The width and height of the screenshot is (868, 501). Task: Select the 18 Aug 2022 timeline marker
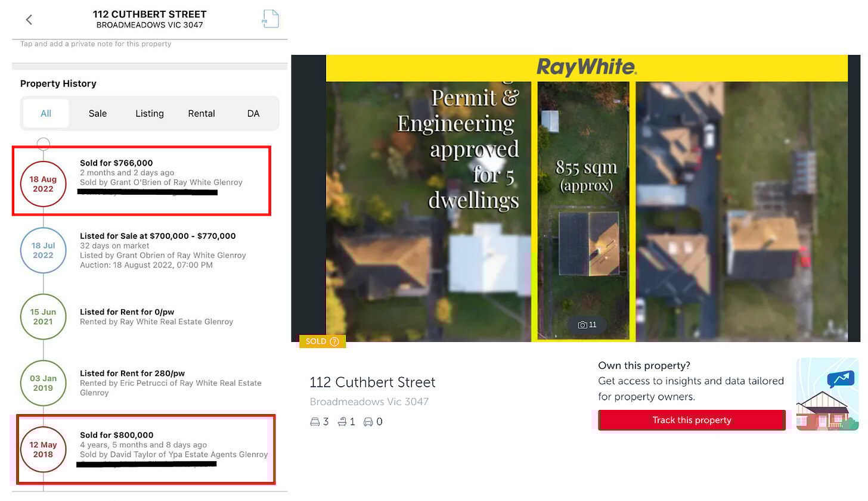pos(43,184)
